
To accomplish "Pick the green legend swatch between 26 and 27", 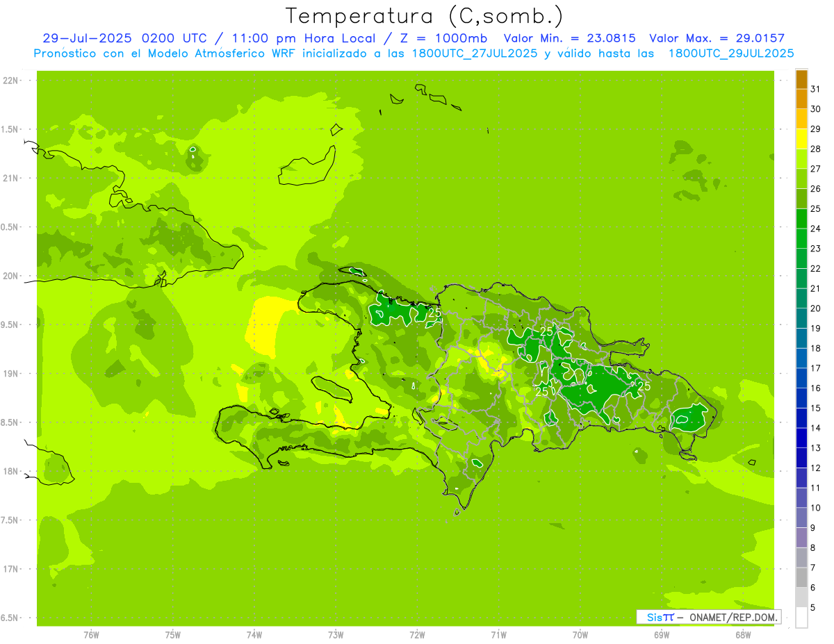I will 801,179.
